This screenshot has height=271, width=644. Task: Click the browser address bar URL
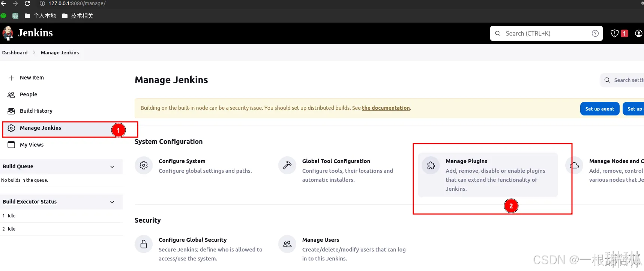point(77,3)
